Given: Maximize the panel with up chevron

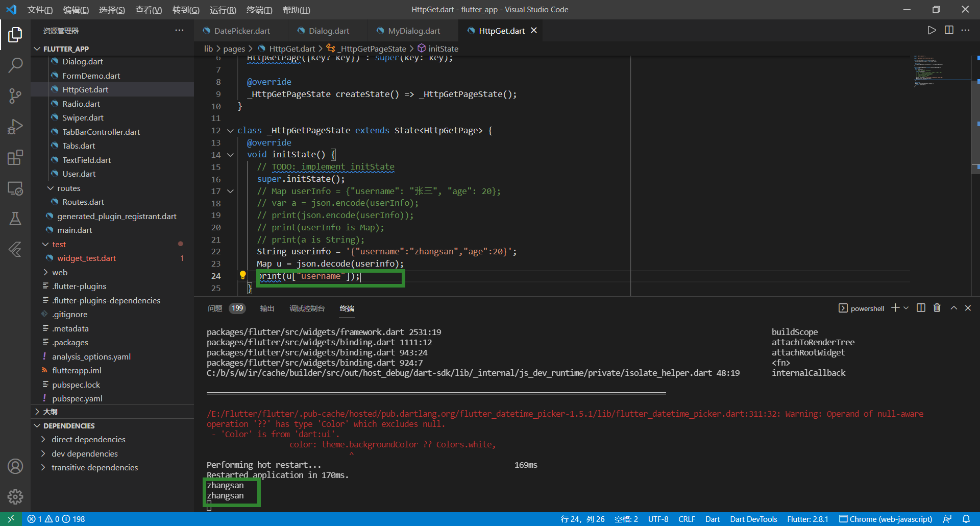Looking at the screenshot, I should [953, 308].
